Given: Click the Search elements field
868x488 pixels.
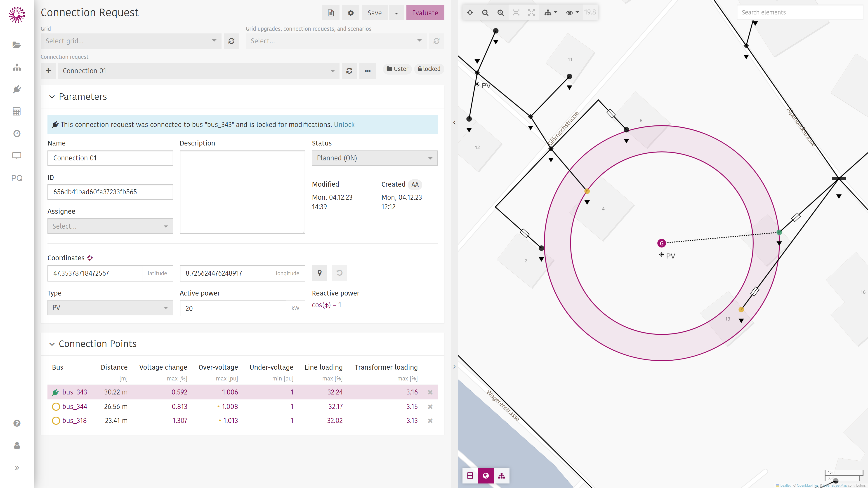Looking at the screenshot, I should click(800, 12).
